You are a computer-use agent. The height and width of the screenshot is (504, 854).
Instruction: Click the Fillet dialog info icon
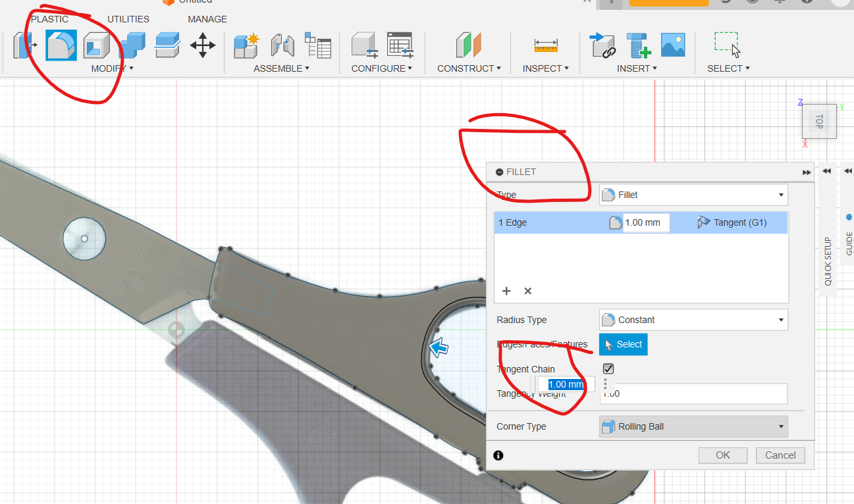point(498,455)
